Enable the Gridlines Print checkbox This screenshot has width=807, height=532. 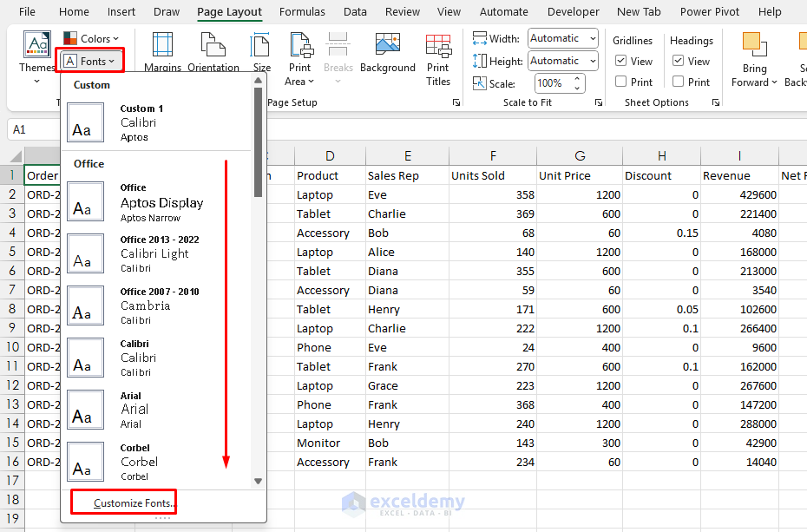[x=620, y=82]
